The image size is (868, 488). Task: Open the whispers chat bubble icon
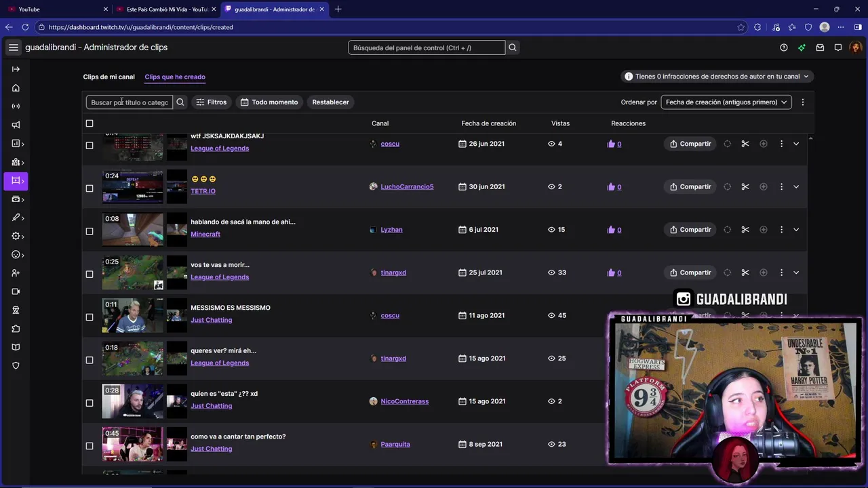click(x=838, y=47)
